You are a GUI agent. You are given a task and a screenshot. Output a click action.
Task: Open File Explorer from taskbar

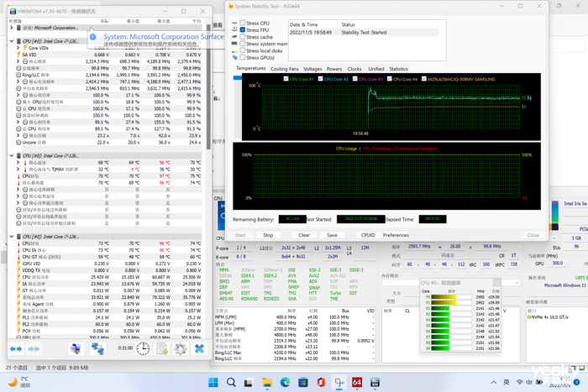(267, 382)
